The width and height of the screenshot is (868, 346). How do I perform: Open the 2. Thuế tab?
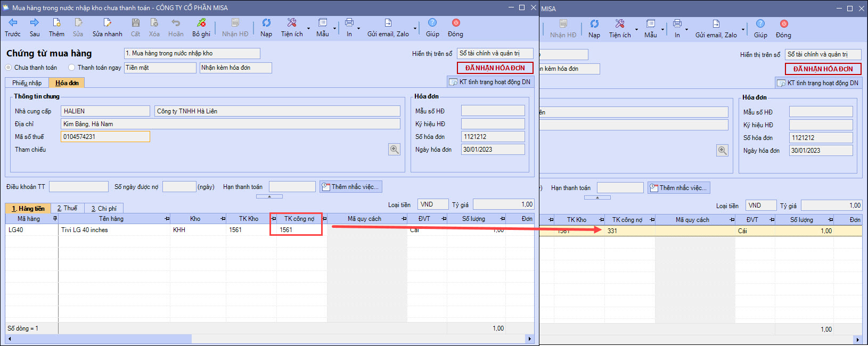coord(67,209)
